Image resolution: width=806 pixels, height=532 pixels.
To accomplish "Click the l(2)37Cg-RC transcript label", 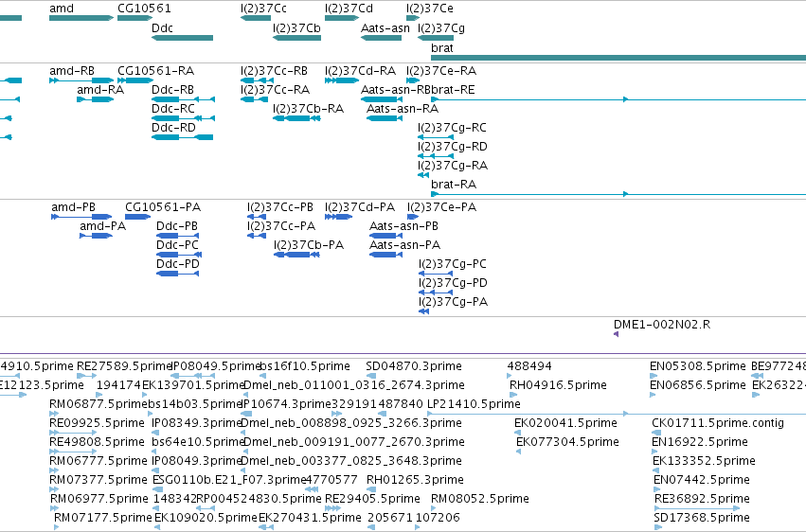I will coord(452,128).
